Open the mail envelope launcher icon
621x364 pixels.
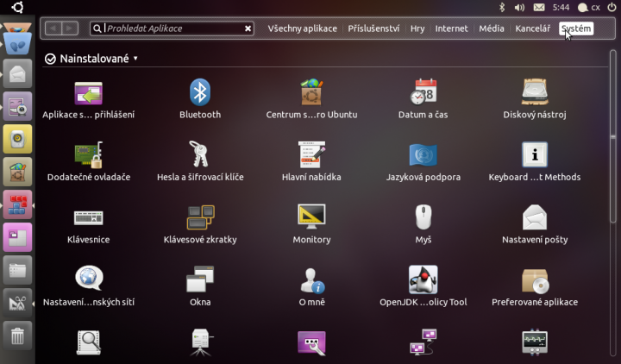pos(17,73)
